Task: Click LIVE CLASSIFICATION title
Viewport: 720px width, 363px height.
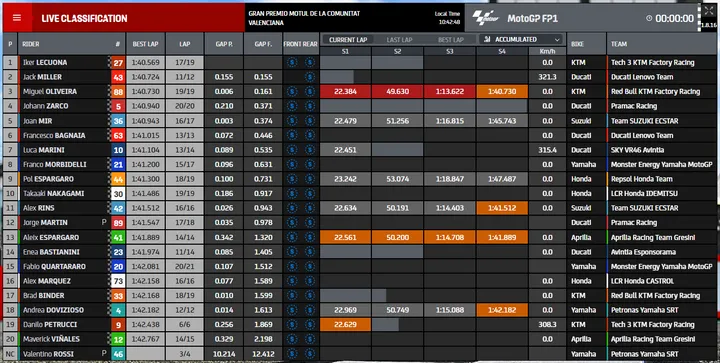Action: [x=84, y=18]
